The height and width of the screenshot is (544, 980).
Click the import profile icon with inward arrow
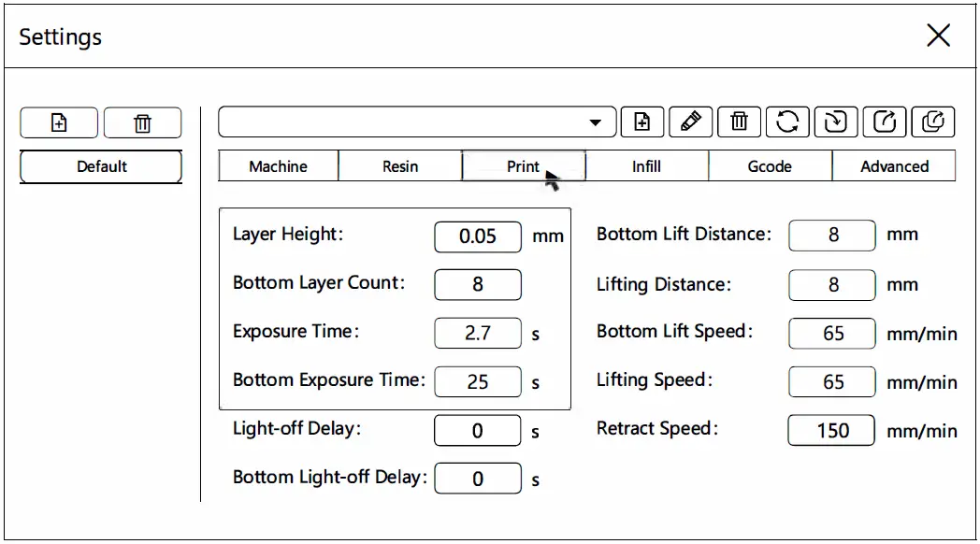(x=837, y=122)
